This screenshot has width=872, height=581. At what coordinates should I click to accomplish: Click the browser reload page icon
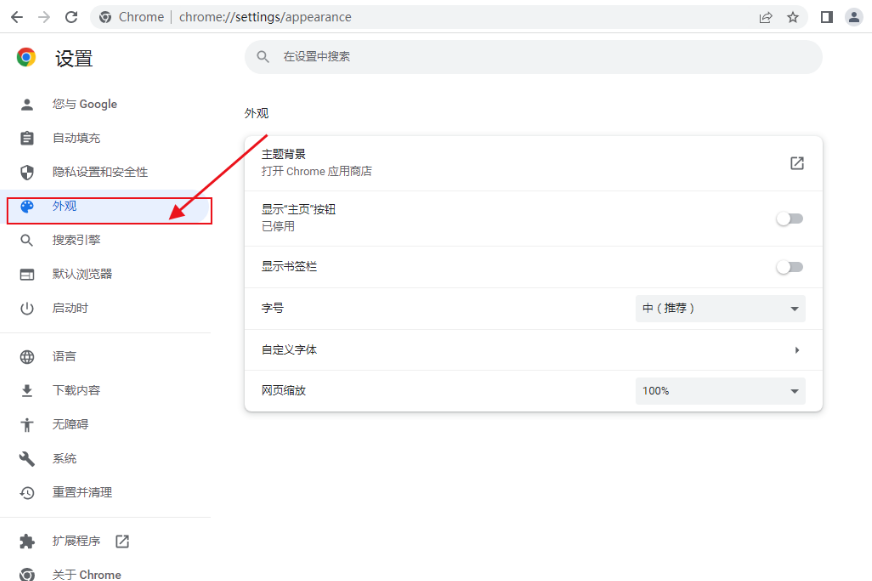pos(71,17)
